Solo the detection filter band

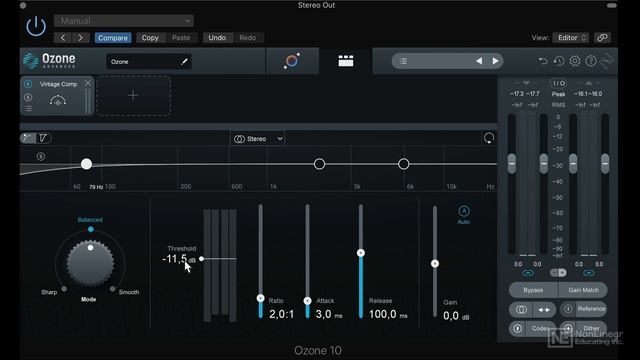coord(40,156)
